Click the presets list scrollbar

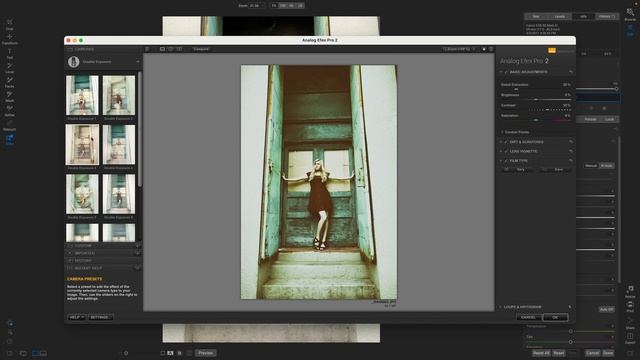point(140,131)
